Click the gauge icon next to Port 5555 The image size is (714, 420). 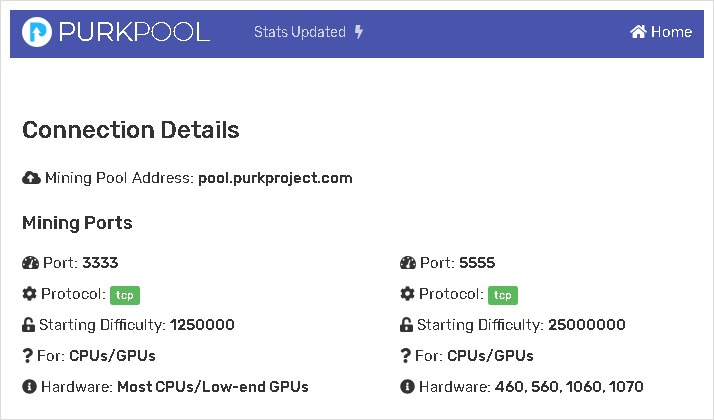[x=408, y=263]
